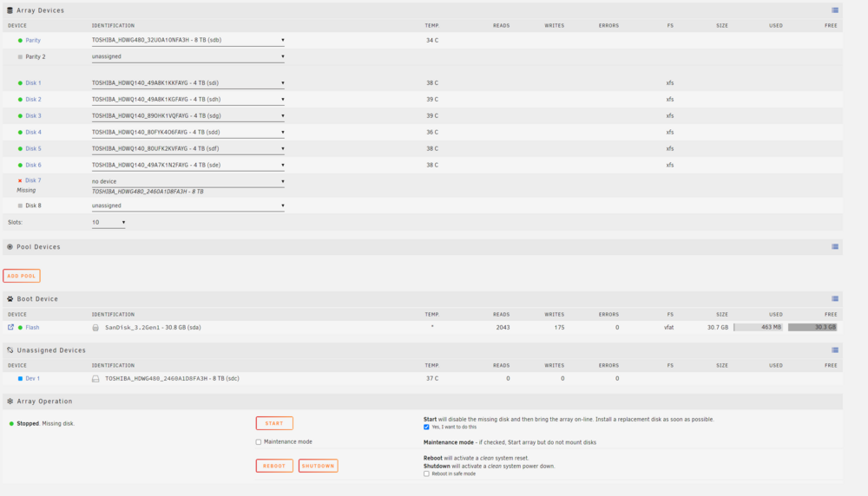
Task: Click the grey status square for Disk 8
Action: point(21,206)
